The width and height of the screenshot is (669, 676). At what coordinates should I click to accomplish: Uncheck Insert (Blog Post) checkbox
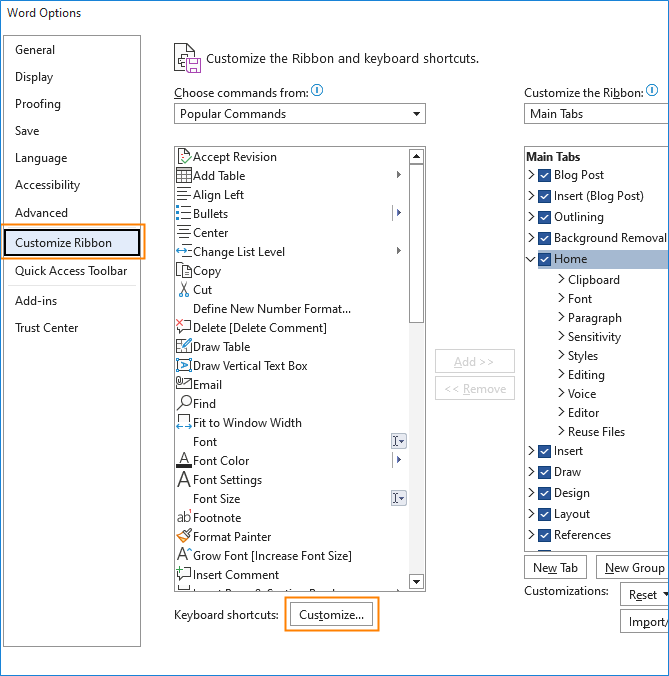pyautogui.click(x=544, y=196)
